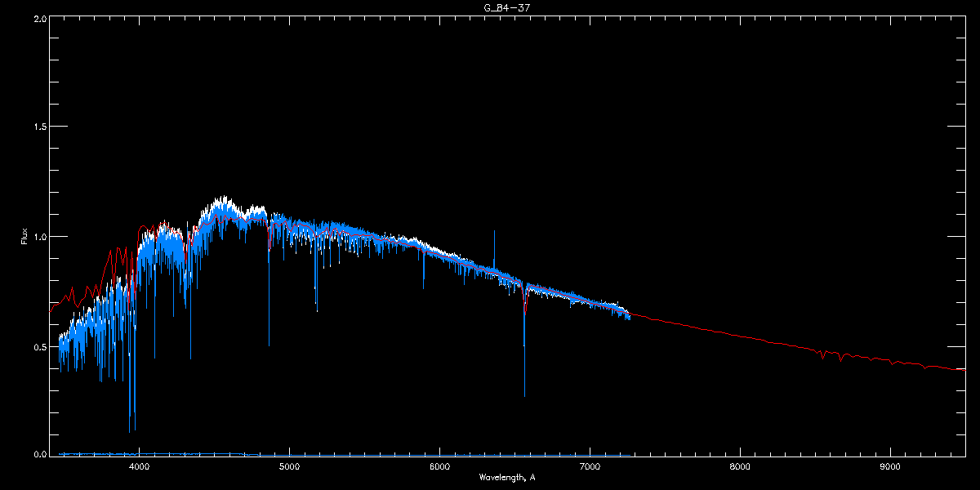Click the 9000 wavelength tick label
The height and width of the screenshot is (490, 980).
pyautogui.click(x=890, y=467)
